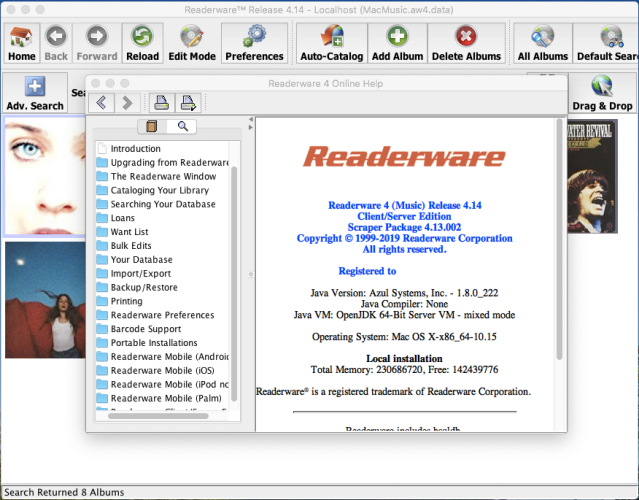
Task: Select Bulk Edits help topic
Action: [x=131, y=246]
